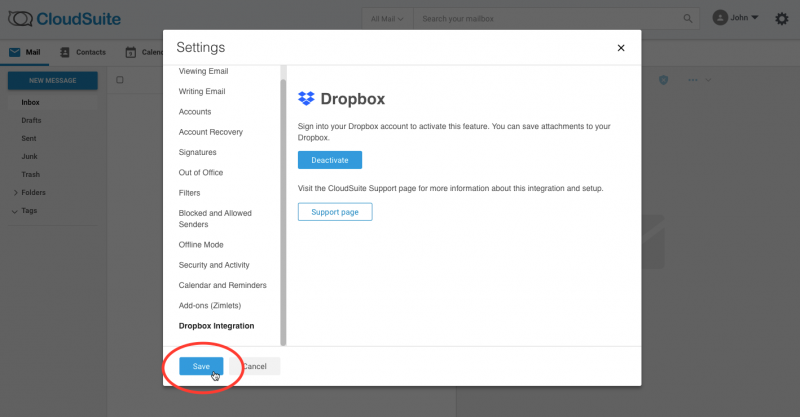Open the Sent folder
Screen dimensions: 800x417
coord(29,138)
